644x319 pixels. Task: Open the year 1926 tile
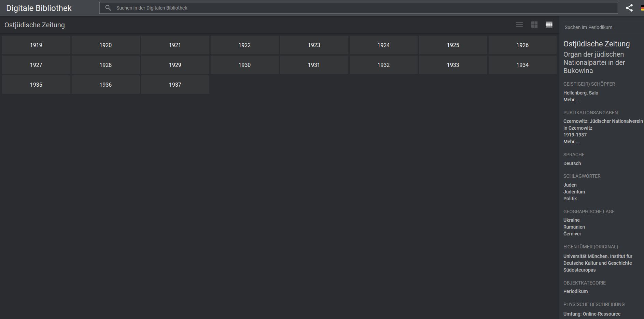coord(522,45)
